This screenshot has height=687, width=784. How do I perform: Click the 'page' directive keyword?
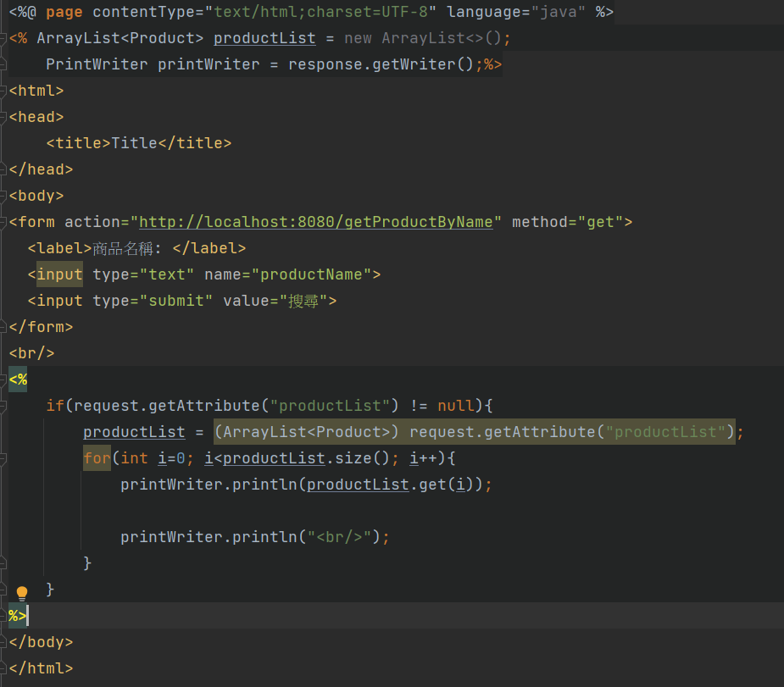[x=64, y=12]
